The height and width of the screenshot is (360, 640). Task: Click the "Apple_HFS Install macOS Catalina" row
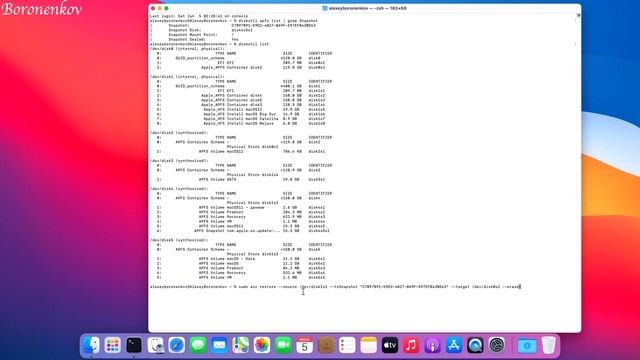click(x=241, y=119)
